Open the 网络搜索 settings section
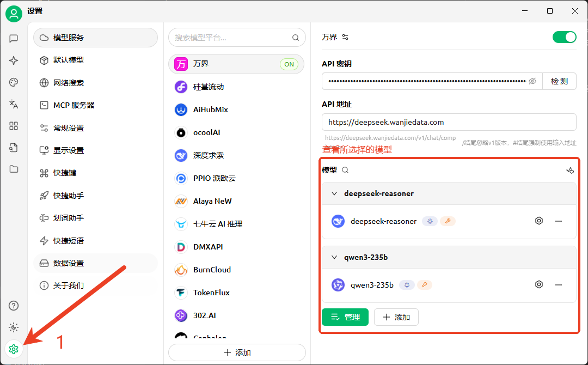This screenshot has width=588, height=365. pos(96,83)
